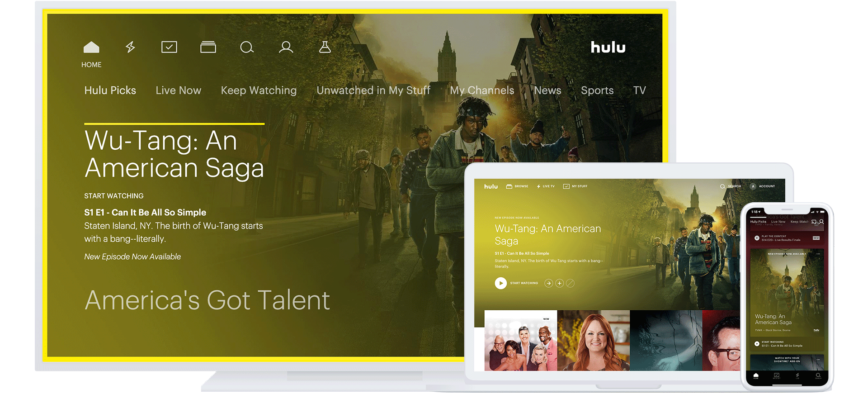The width and height of the screenshot is (868, 394).
Task: Select the Hulu Picks tab on TV
Action: pos(110,90)
